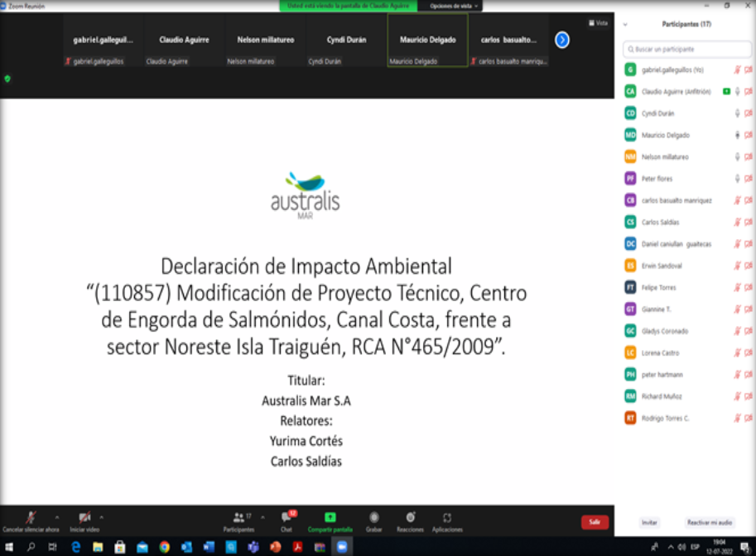Click the Invitar button
Viewport: 756px width, 556px height.
pos(650,523)
